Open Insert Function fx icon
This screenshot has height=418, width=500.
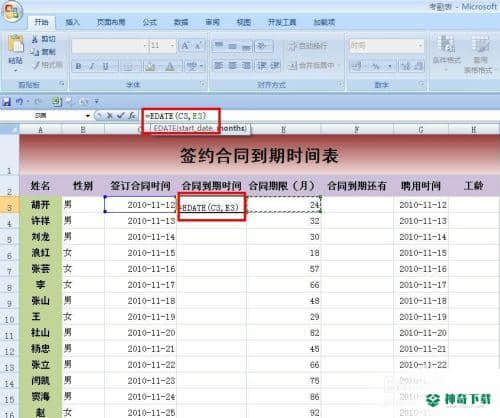[132, 116]
